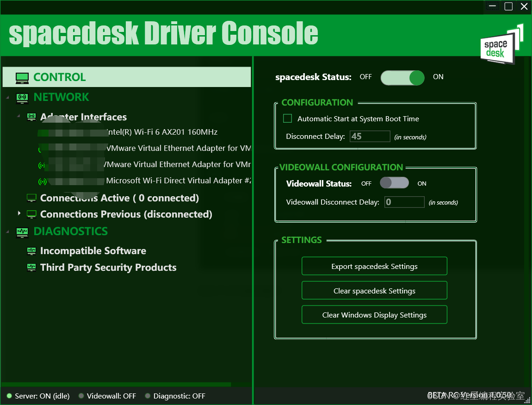The width and height of the screenshot is (532, 405).
Task: Collapse the DIAGNOSTICS tree section
Action: [x=7, y=232]
